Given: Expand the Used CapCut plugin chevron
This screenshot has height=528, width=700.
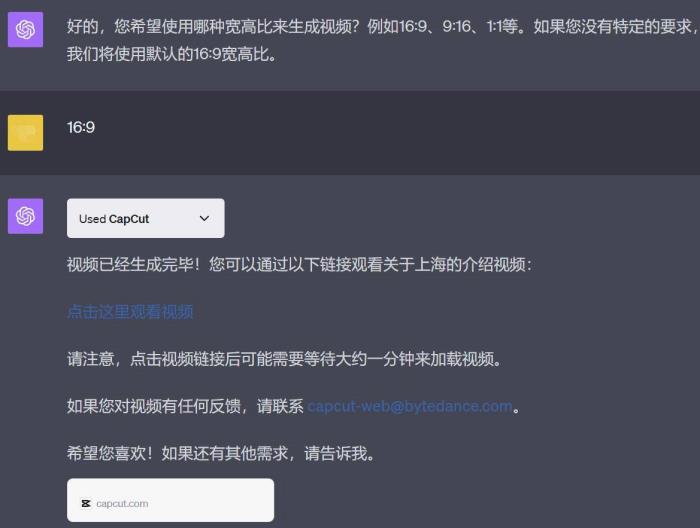Looking at the screenshot, I should 204,218.
